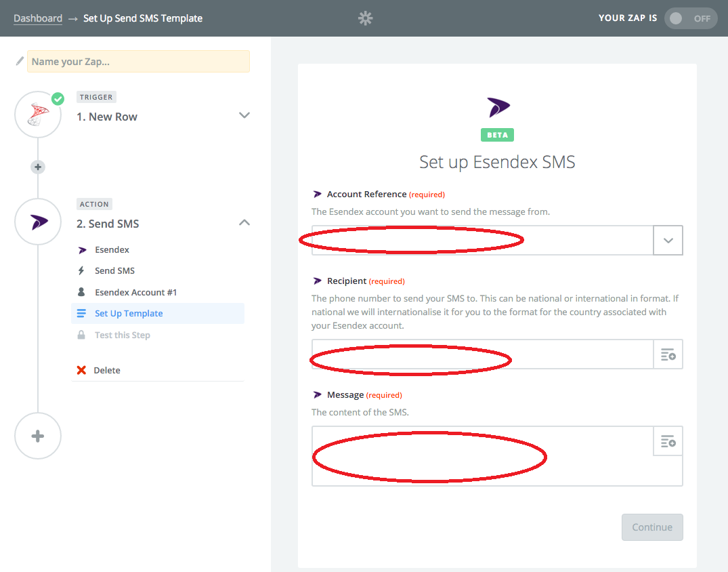Open the Esendex app selection item
This screenshot has height=572, width=728.
(x=112, y=249)
